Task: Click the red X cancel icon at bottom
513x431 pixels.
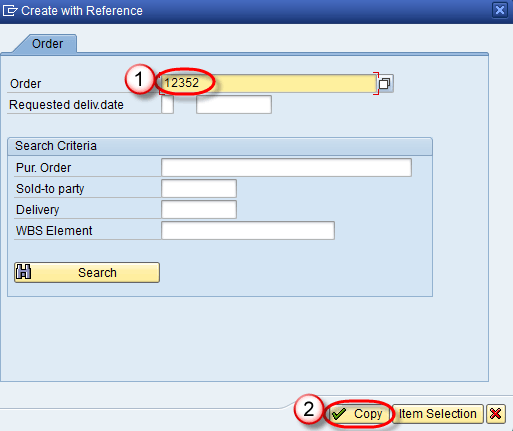Action: (496, 414)
